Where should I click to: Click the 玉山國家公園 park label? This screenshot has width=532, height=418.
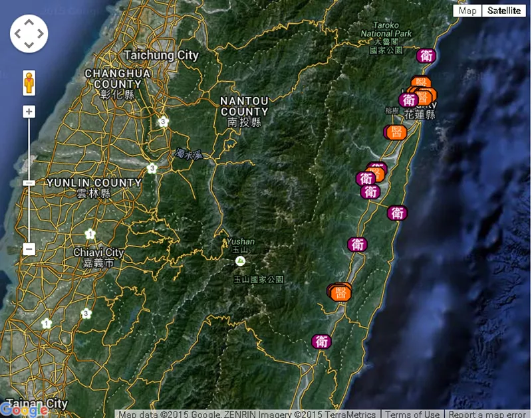point(259,279)
